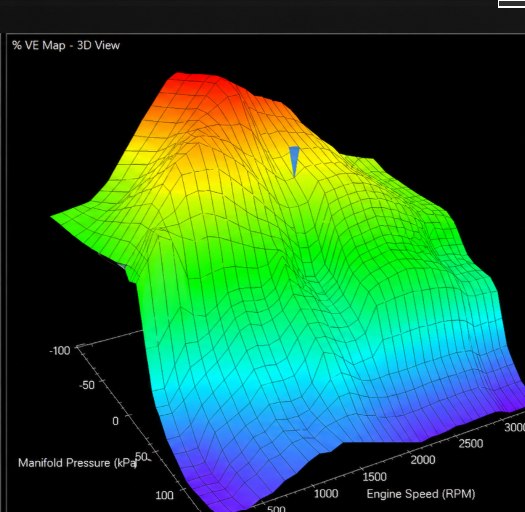
Task: Pick the 1000 RPM tick label
Action: pyautogui.click(x=326, y=494)
